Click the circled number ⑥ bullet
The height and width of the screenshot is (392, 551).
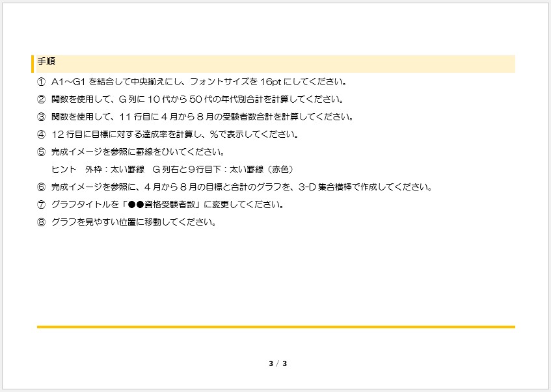[42, 187]
